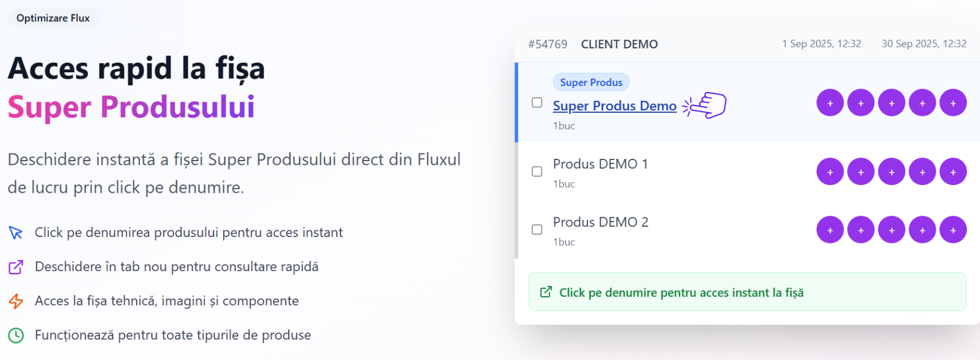Click the blue cursor arrow icon

point(16,232)
